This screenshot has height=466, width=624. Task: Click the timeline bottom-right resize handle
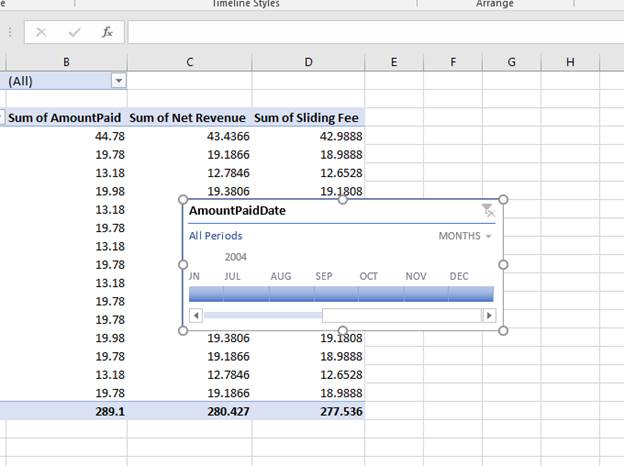503,331
